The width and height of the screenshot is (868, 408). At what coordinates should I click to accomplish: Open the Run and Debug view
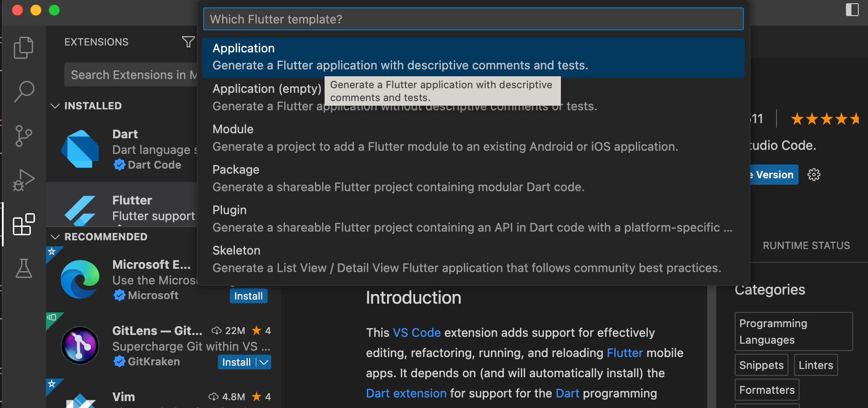point(23,179)
